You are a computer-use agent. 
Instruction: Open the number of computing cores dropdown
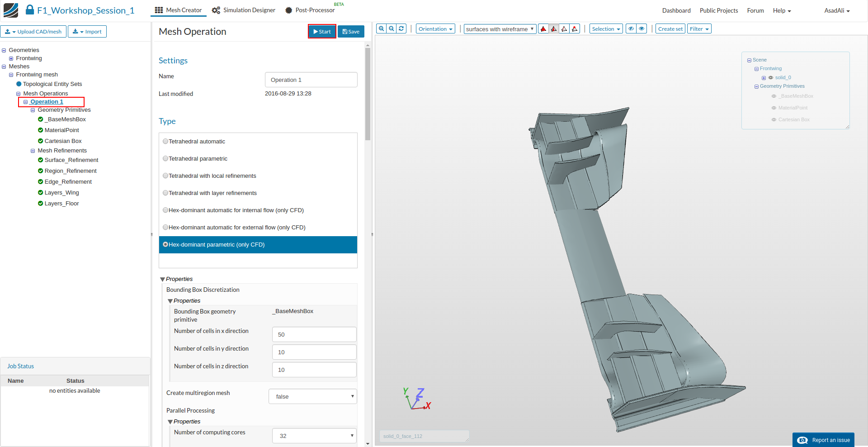[x=314, y=436]
